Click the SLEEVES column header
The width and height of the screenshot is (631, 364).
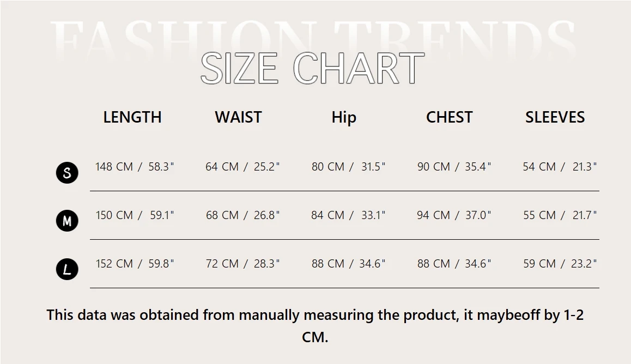(555, 117)
